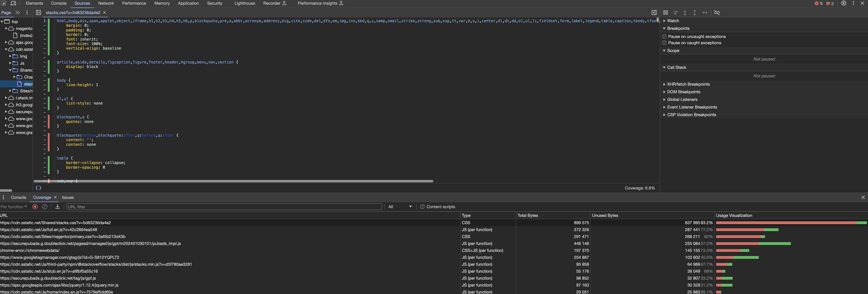Collapse the Breakpoints section
868x294 pixels.
click(x=678, y=28)
